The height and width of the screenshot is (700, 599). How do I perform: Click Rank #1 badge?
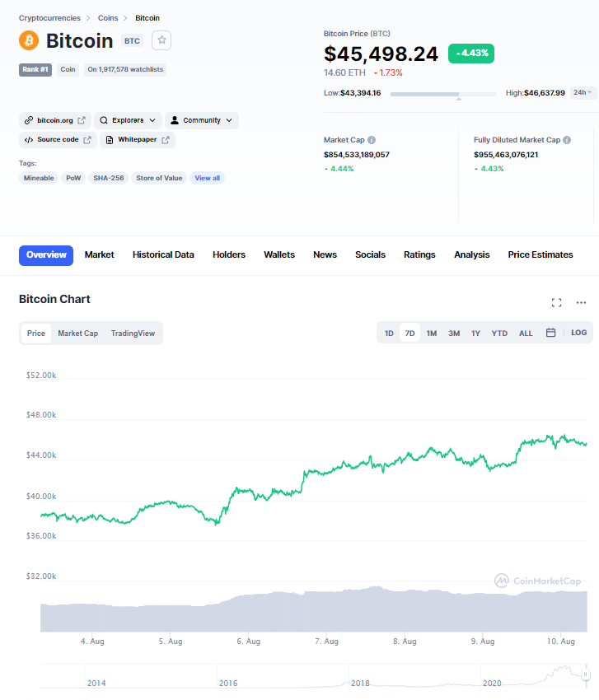pyautogui.click(x=35, y=70)
